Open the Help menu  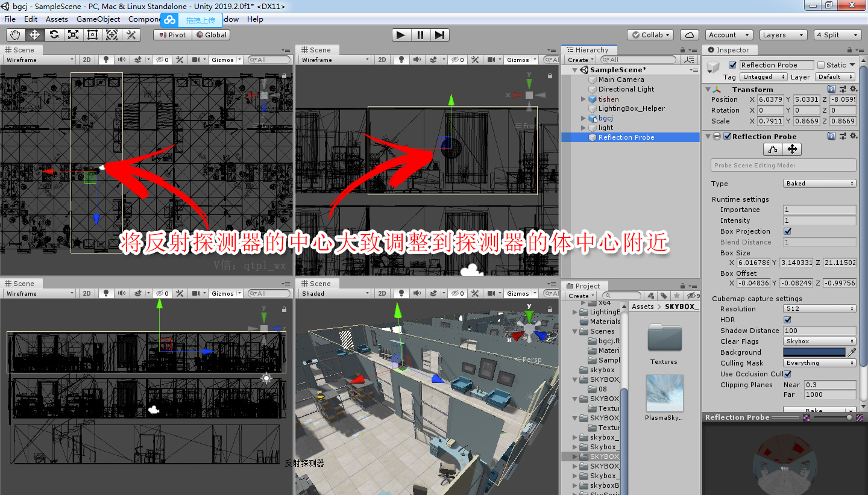click(255, 19)
